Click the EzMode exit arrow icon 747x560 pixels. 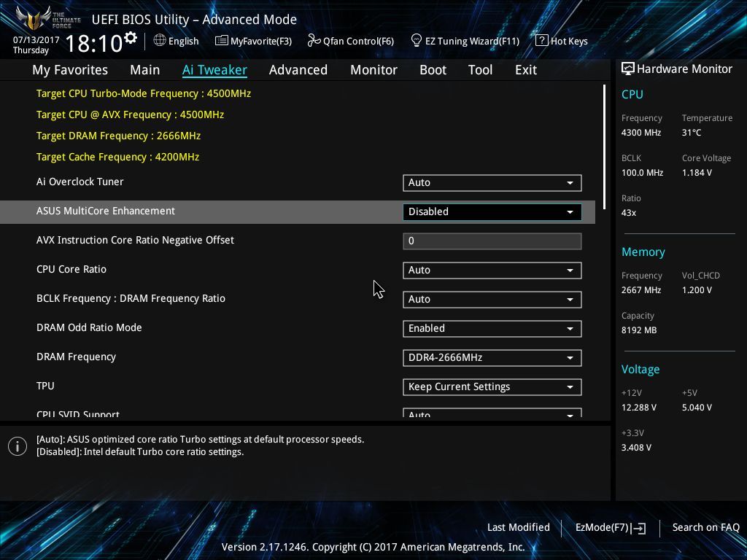click(x=639, y=528)
